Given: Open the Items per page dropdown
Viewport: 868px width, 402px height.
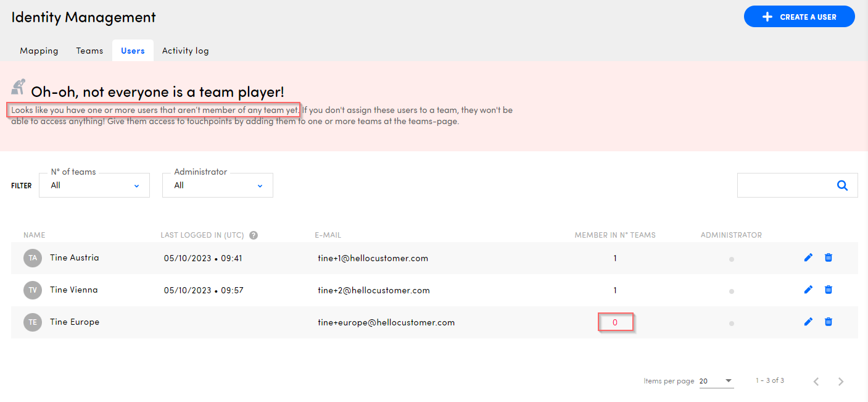Looking at the screenshot, I should 716,381.
